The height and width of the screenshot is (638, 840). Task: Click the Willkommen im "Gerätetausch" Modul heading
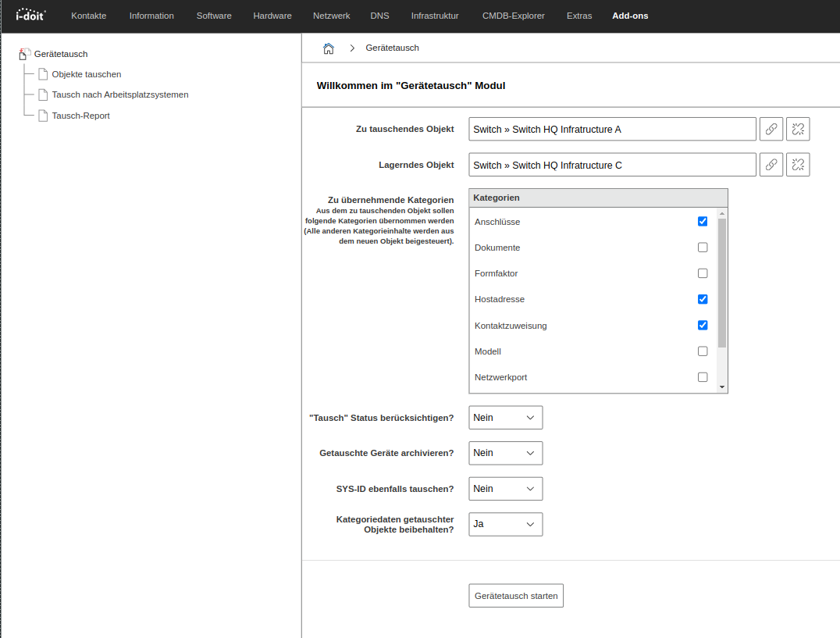click(x=411, y=86)
